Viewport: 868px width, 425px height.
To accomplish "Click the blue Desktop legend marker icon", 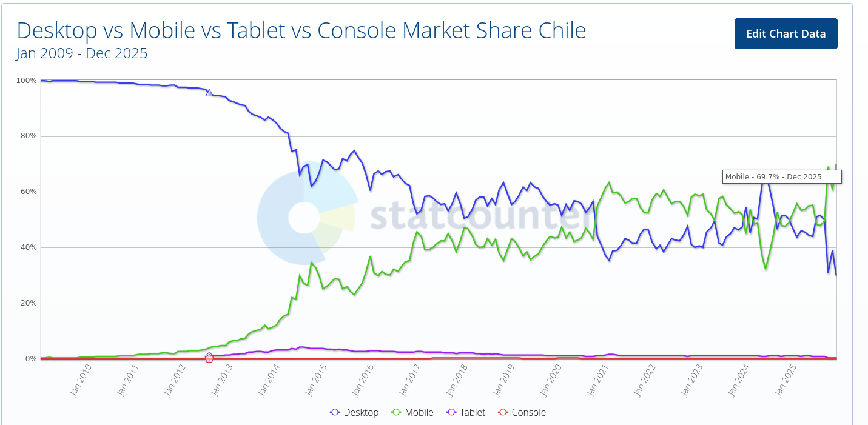I will (x=335, y=412).
